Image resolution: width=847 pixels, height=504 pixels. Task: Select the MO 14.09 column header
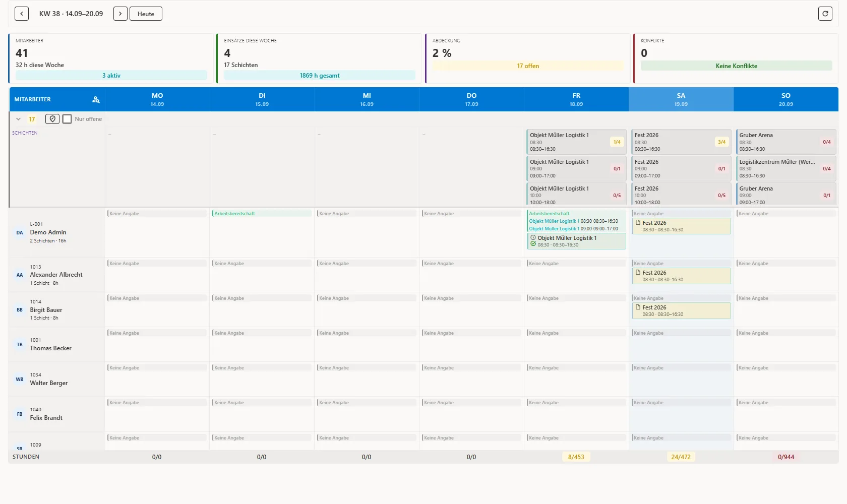coord(157,99)
